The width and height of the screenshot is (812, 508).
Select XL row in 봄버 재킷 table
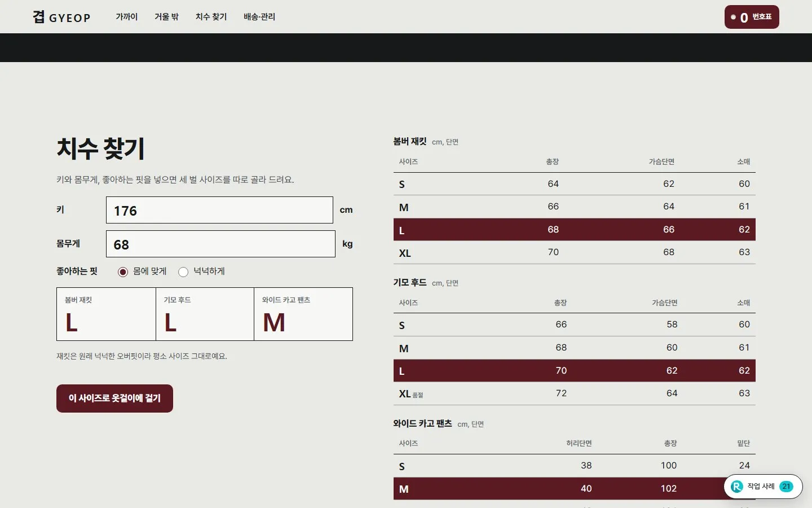(x=574, y=252)
